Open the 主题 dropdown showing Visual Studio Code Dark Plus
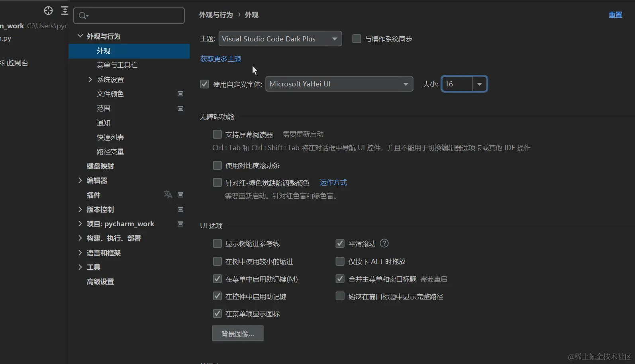The image size is (635, 364). click(x=280, y=39)
